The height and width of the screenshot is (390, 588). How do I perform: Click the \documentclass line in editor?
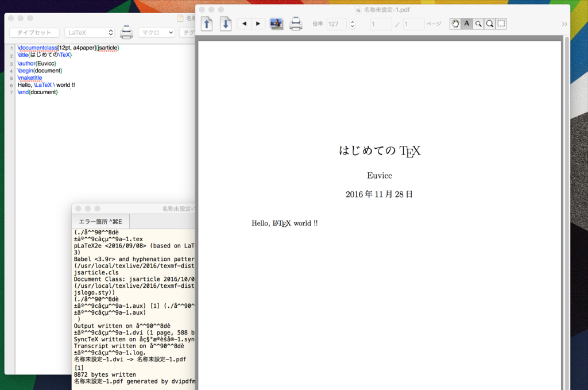tap(68, 48)
